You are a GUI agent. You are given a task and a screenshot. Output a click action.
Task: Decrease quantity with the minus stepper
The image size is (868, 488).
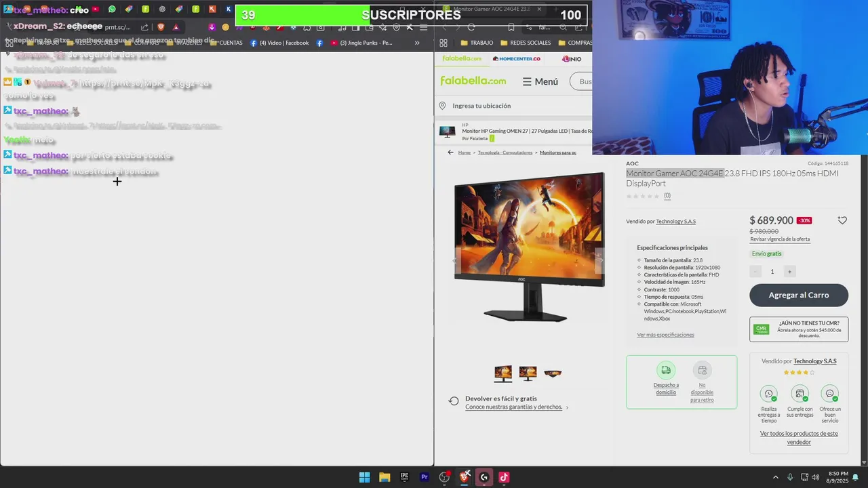point(755,272)
